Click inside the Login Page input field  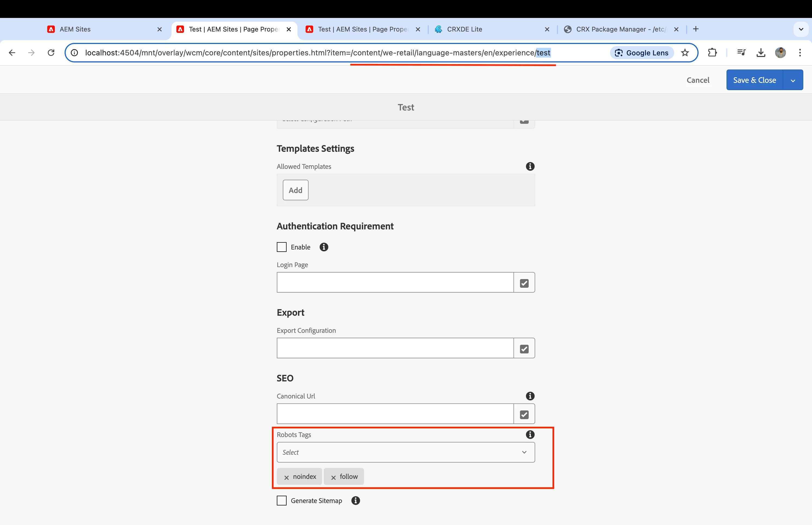(395, 283)
